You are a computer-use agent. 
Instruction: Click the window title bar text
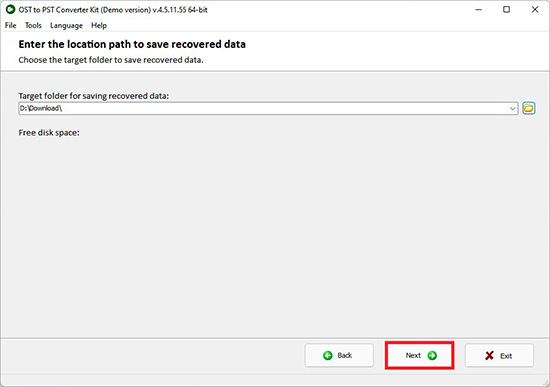[x=113, y=10]
